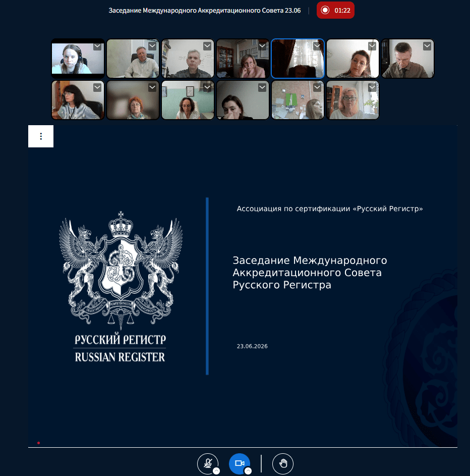The width and height of the screenshot is (470, 476).
Task: Select video tile of woman in pink jacket
Action: click(243, 59)
